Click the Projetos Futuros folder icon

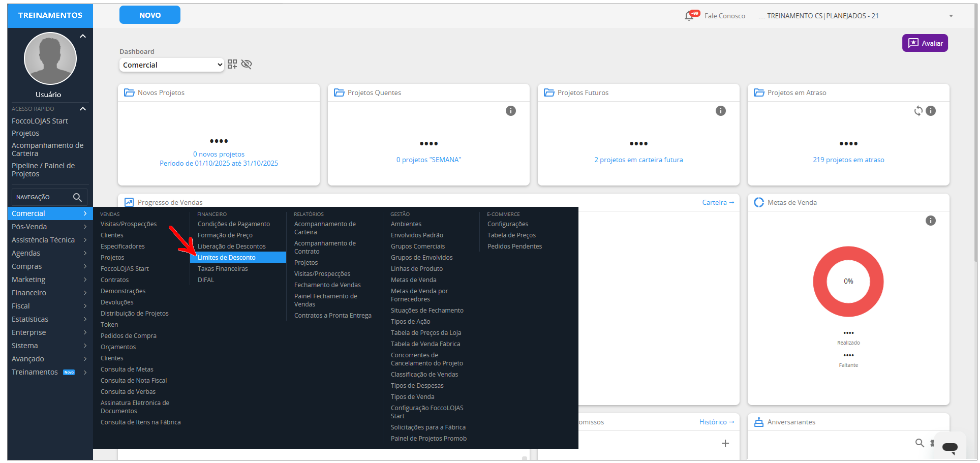[x=549, y=92]
